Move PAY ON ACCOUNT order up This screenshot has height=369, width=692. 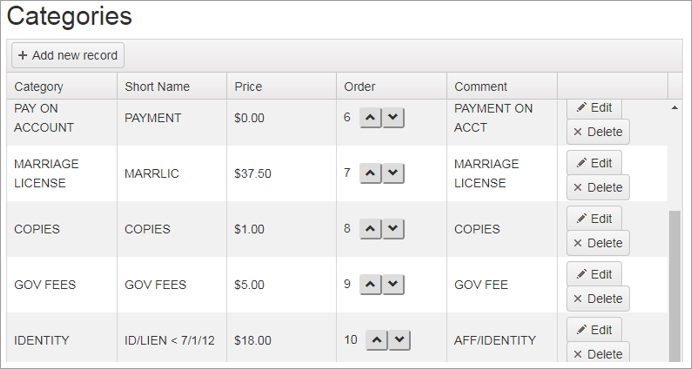point(371,118)
